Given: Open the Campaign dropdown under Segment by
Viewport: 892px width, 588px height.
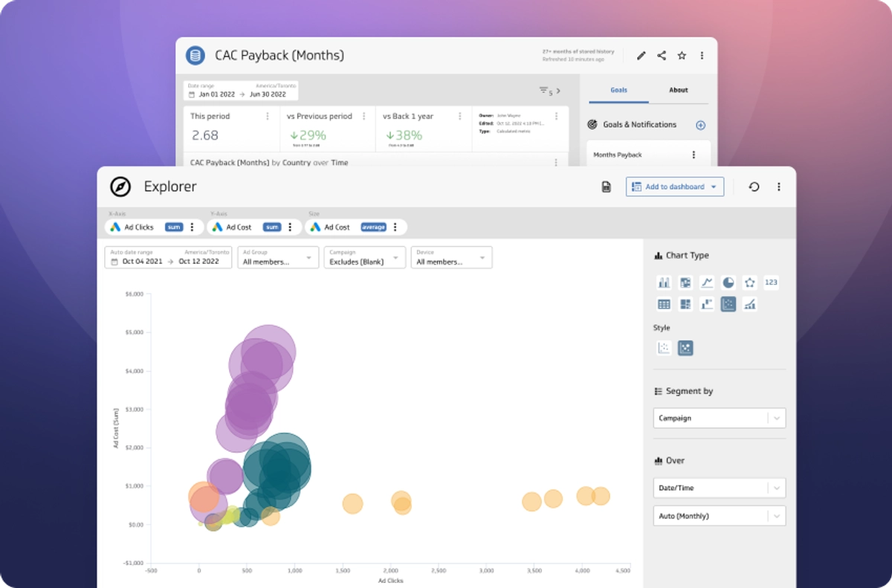Looking at the screenshot, I should tap(718, 418).
